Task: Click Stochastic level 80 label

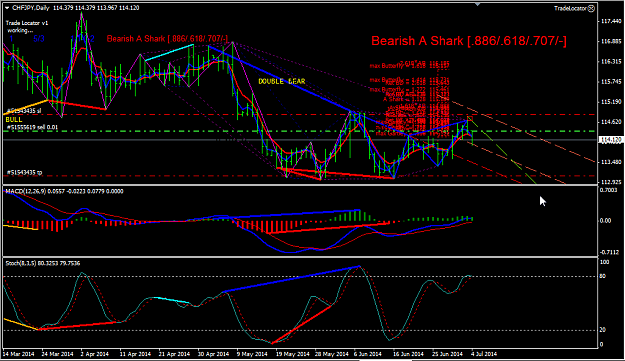Action: [603, 276]
